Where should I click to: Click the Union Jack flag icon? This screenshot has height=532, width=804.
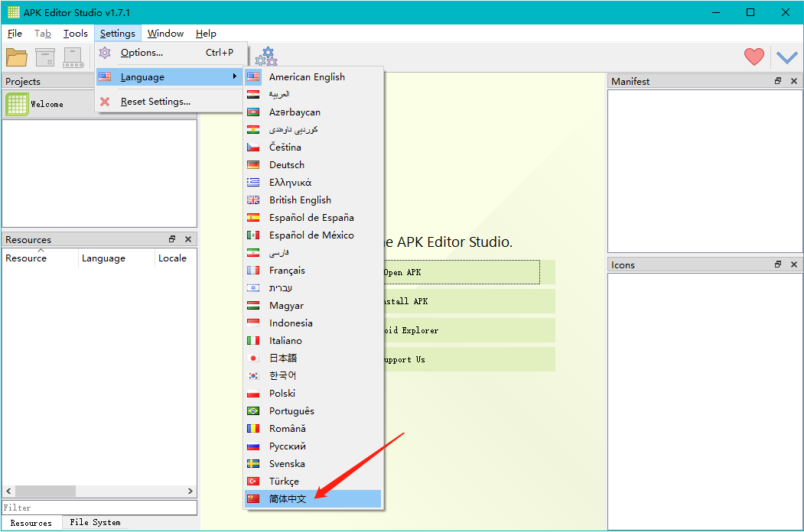pos(253,200)
